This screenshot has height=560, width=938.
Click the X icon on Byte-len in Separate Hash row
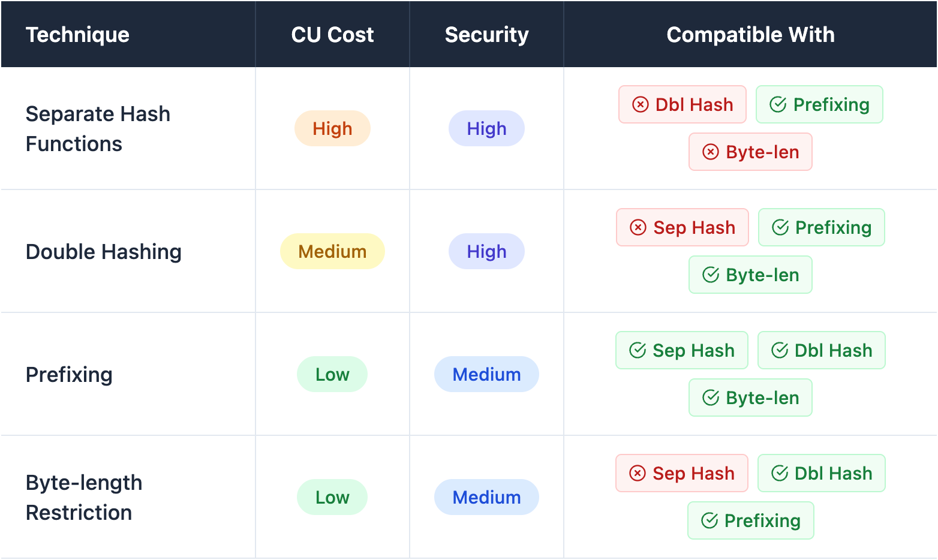pos(711,152)
